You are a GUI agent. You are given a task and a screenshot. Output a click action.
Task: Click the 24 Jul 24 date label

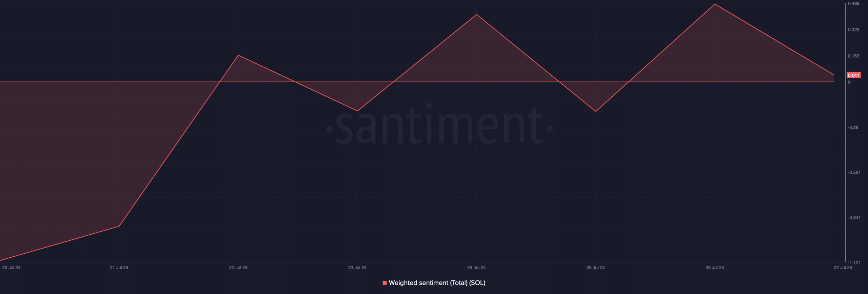pos(476,268)
